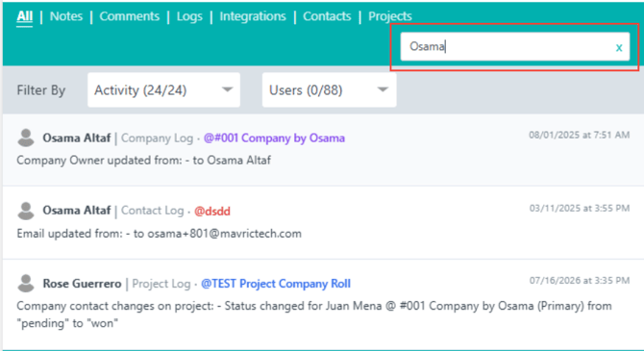Image resolution: width=644 pixels, height=351 pixels.
Task: Go to the Contacts tab
Action: coord(327,16)
